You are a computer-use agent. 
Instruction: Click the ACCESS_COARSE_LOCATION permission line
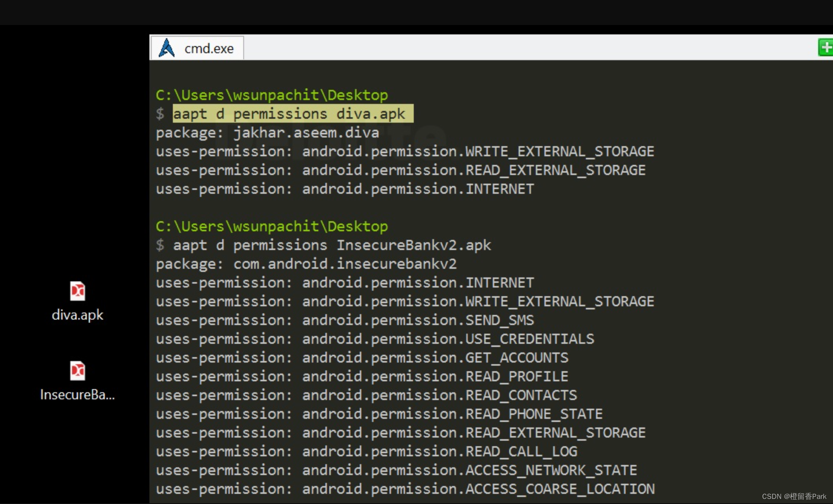tap(405, 489)
